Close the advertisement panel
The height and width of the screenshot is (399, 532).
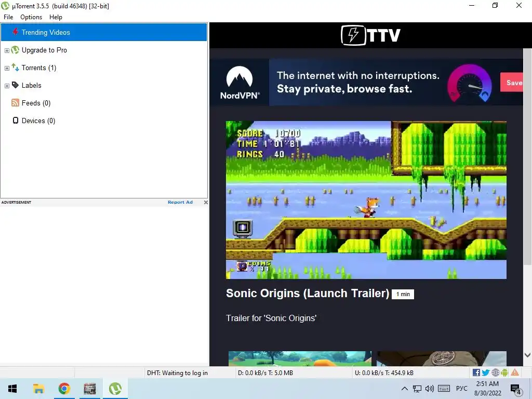206,202
